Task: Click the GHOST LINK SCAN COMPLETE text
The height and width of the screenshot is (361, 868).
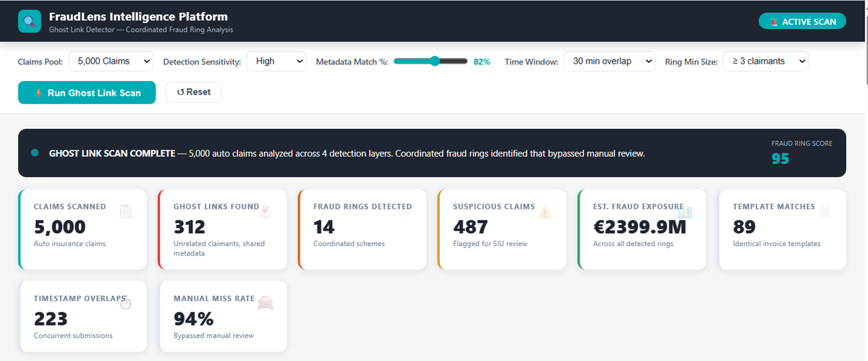Action: [x=112, y=153]
